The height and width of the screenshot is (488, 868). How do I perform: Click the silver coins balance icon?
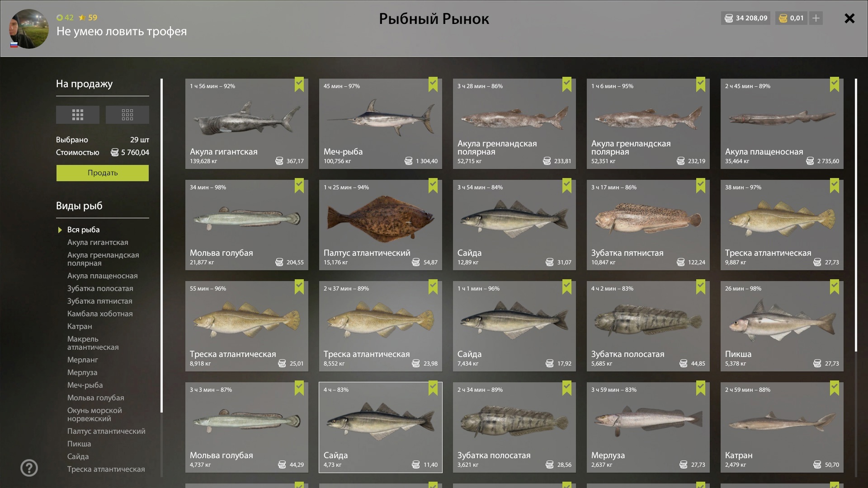729,18
